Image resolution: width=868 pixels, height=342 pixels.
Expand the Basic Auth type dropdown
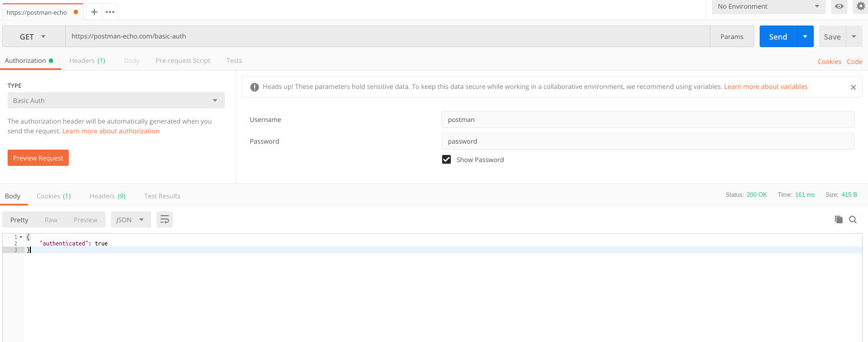(x=116, y=100)
